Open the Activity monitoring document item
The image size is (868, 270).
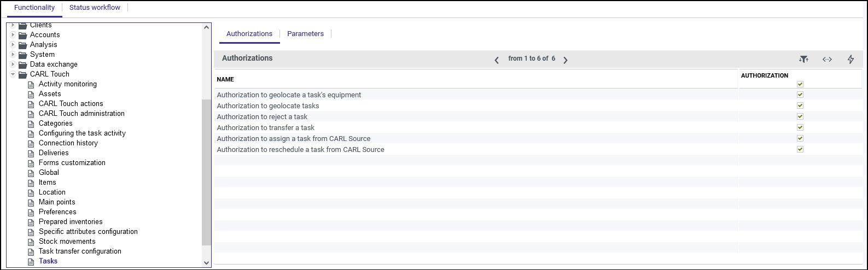tap(68, 84)
